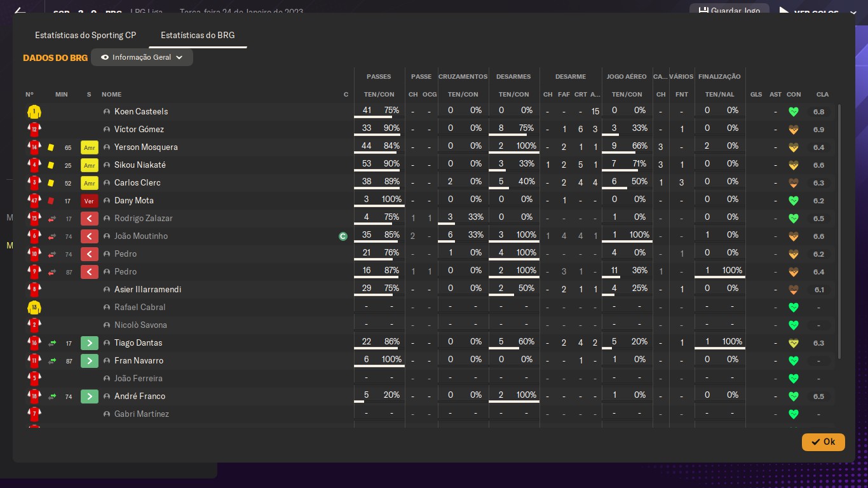Click the Guardar Jogo button

(729, 11)
